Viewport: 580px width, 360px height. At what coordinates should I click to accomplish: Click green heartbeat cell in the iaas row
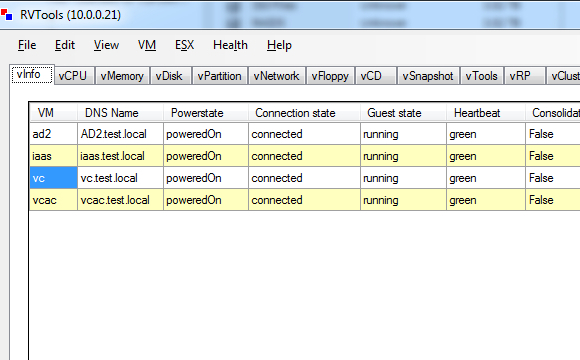pos(486,156)
